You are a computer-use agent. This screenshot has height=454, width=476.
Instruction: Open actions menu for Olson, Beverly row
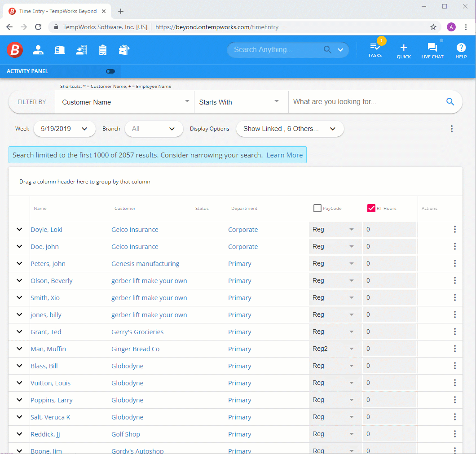455,280
